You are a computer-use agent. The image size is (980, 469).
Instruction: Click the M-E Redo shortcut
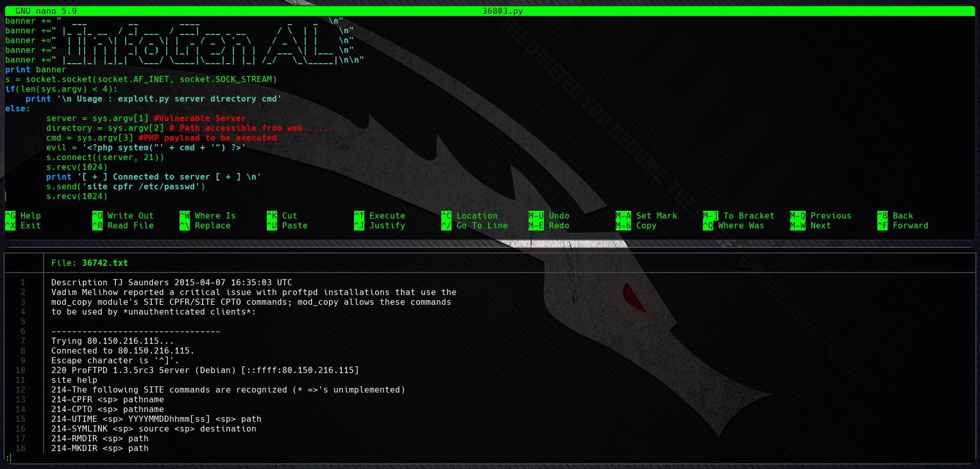tap(549, 225)
